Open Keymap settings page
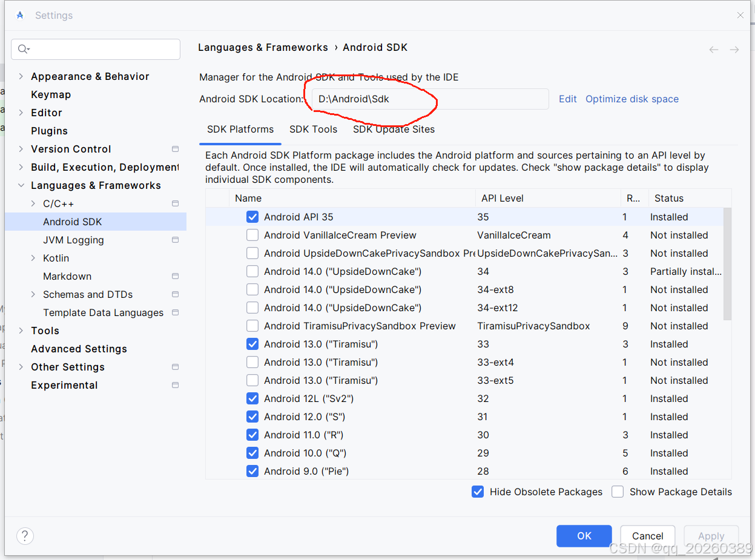 51,94
